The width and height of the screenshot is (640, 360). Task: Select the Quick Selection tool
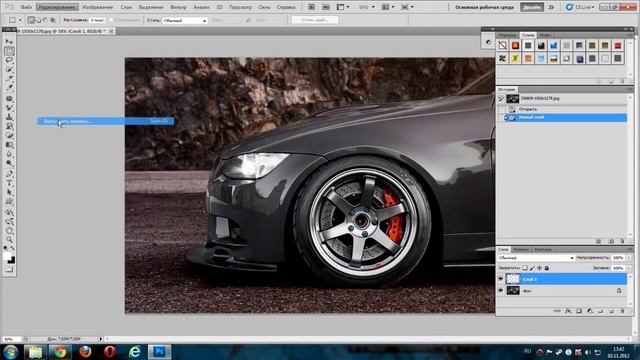tap(9, 69)
